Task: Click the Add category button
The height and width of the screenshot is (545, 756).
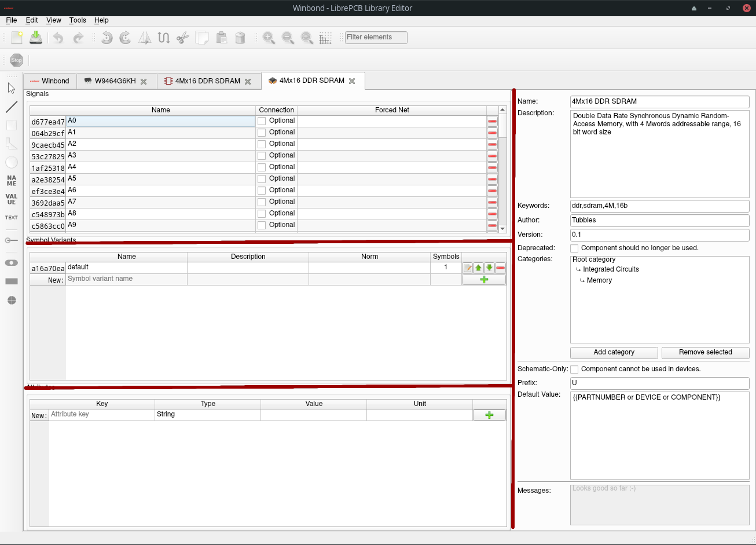Action: pos(614,352)
